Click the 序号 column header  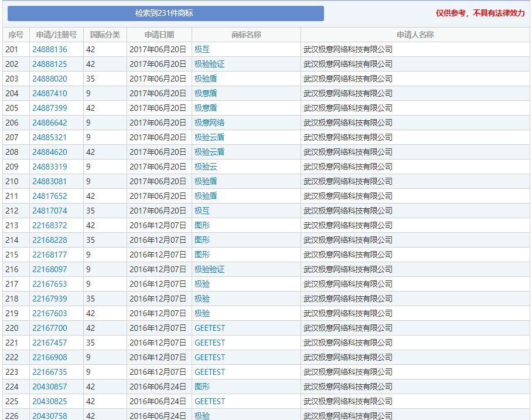point(16,35)
